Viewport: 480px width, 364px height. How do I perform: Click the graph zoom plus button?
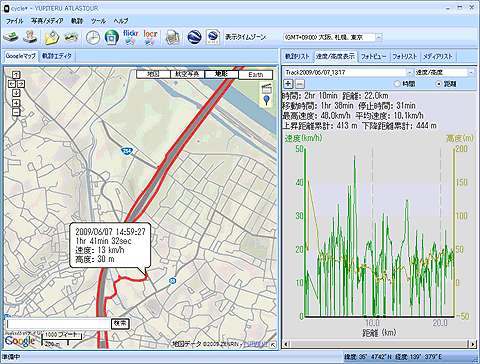point(288,84)
